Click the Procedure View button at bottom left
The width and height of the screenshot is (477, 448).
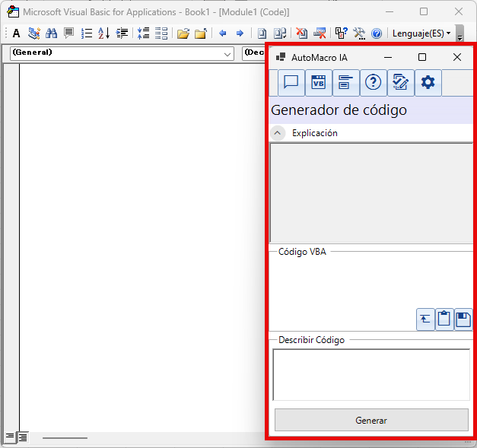[10, 437]
